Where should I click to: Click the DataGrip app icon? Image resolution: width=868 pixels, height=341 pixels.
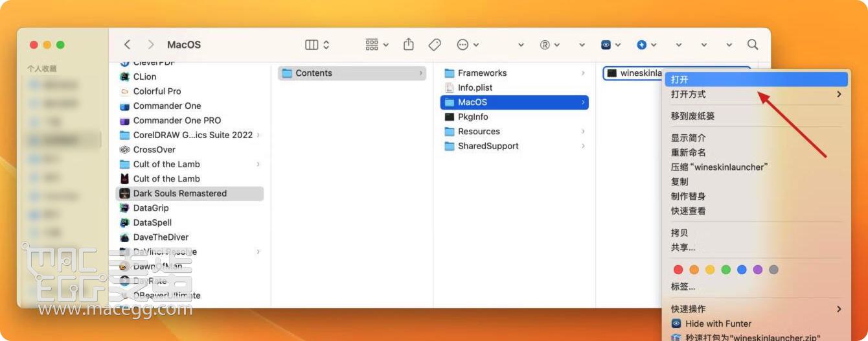coord(125,208)
